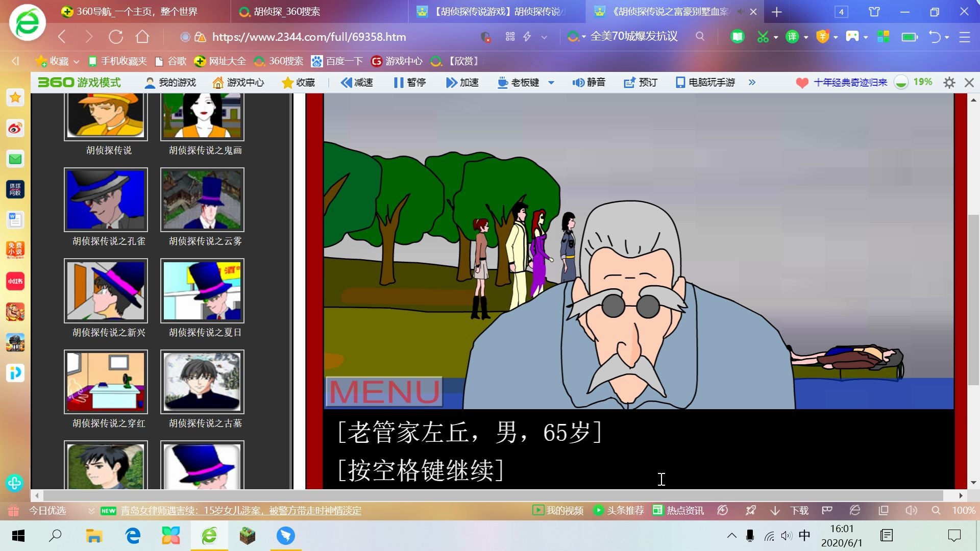Image resolution: width=980 pixels, height=551 pixels.
Task: Open the 胡侦探传说之云雾 game thumbnail
Action: [x=203, y=199]
